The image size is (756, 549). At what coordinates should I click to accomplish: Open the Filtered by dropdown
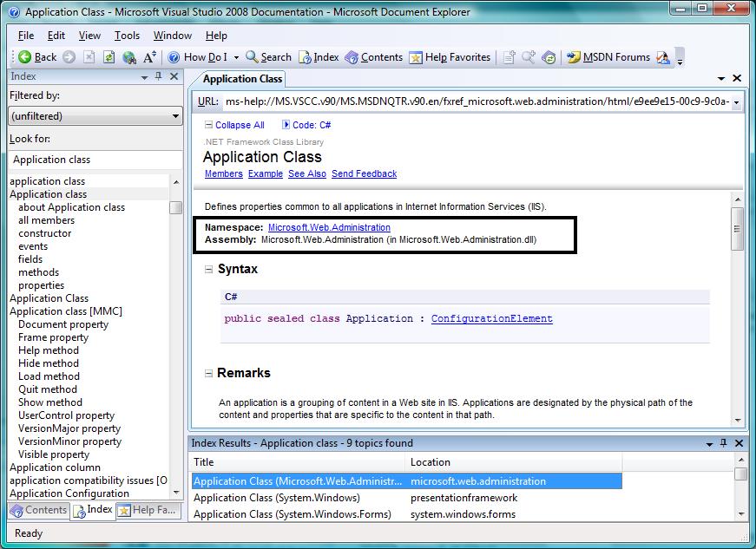click(94, 115)
